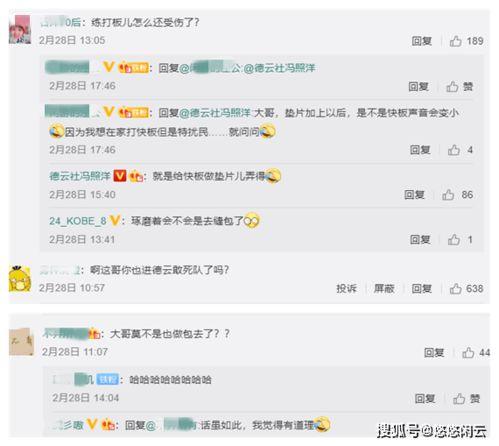Image resolution: width=499 pixels, height=446 pixels.
Task: Open the pink-hat commenter's avatar
Action: coord(20,29)
